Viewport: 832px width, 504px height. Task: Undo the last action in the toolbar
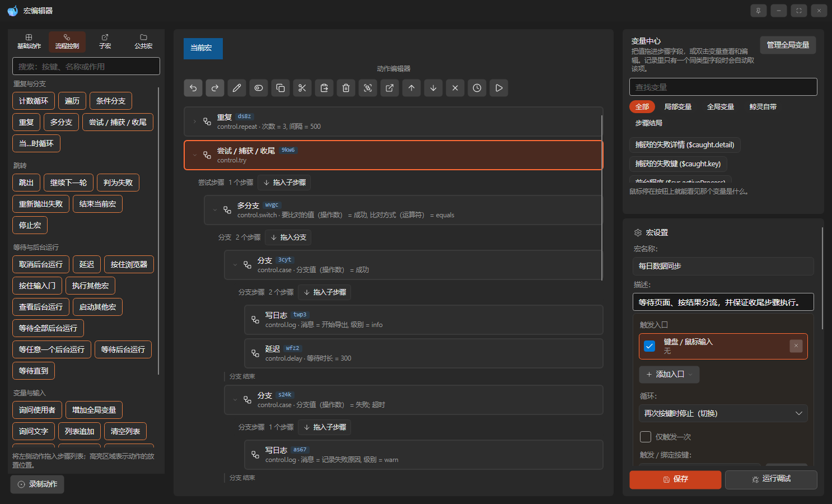193,88
